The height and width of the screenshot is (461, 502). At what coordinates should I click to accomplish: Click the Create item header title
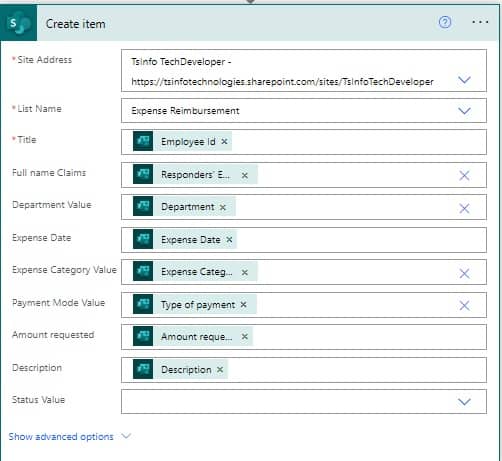(76, 24)
